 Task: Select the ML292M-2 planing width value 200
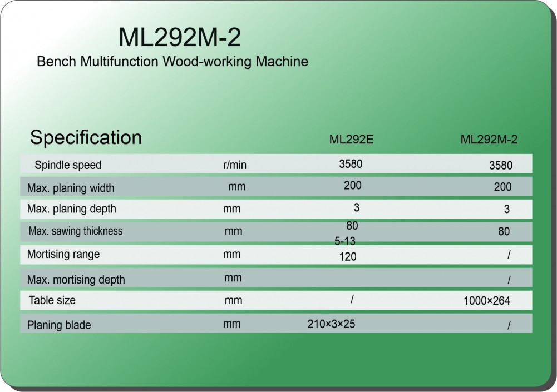click(502, 187)
